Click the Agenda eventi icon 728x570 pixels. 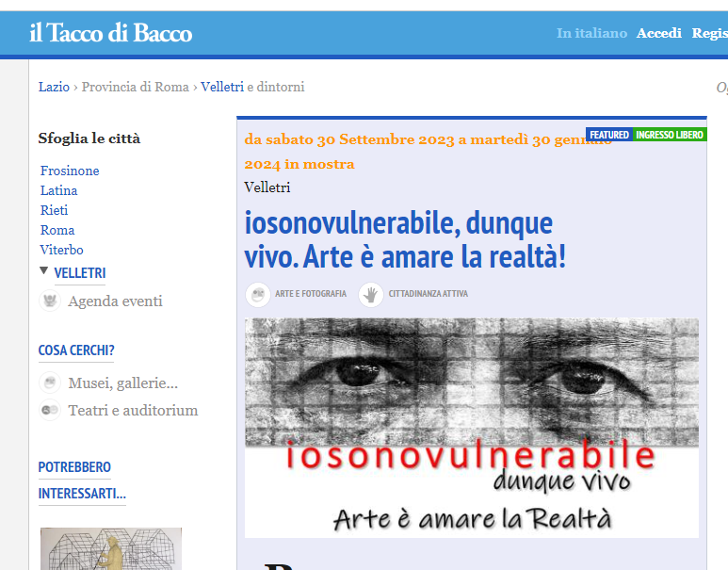tap(50, 301)
